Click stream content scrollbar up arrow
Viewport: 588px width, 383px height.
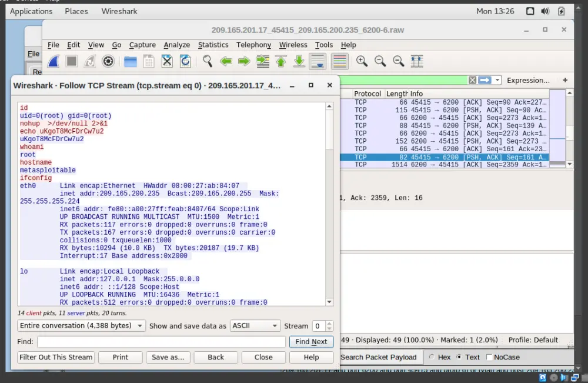tap(329, 106)
